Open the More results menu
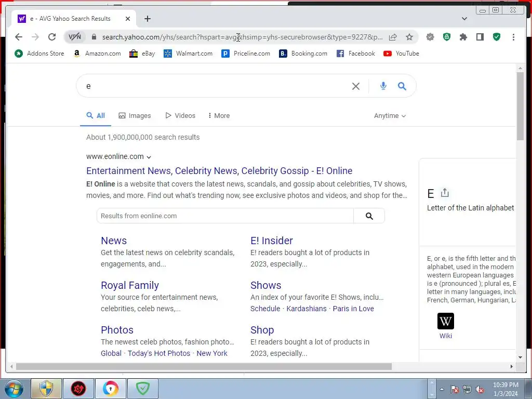The width and height of the screenshot is (532, 399). coord(219,116)
